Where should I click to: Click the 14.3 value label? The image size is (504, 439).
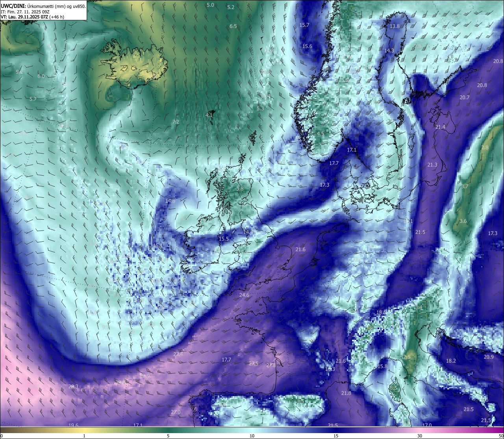point(389,50)
